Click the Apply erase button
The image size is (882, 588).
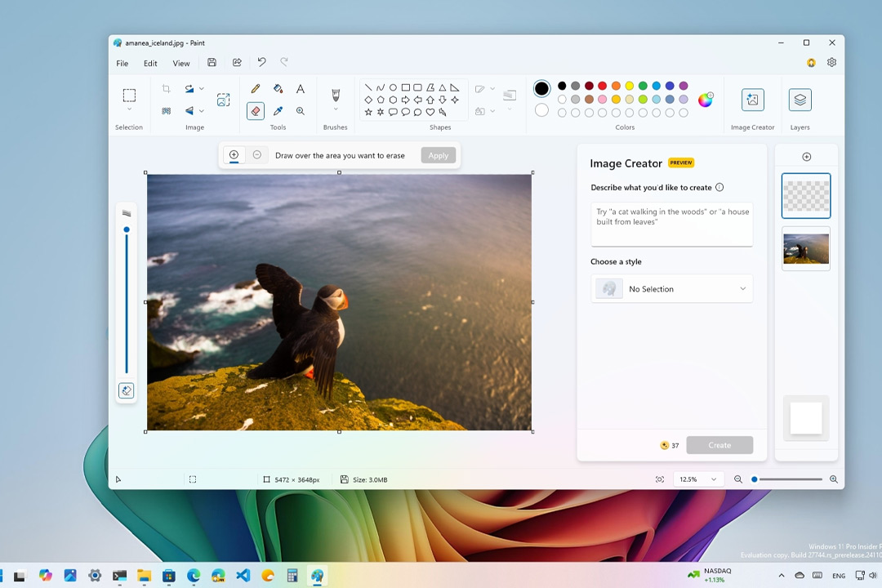[439, 155]
